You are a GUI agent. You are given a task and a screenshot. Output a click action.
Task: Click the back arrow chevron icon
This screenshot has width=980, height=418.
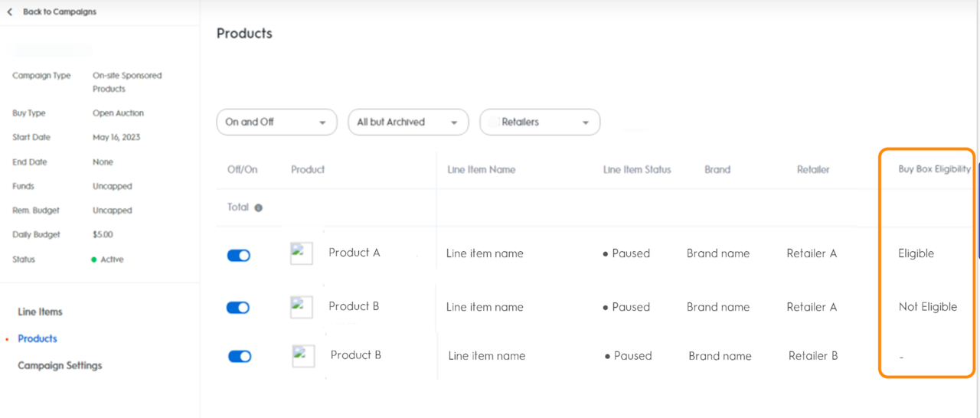click(10, 12)
